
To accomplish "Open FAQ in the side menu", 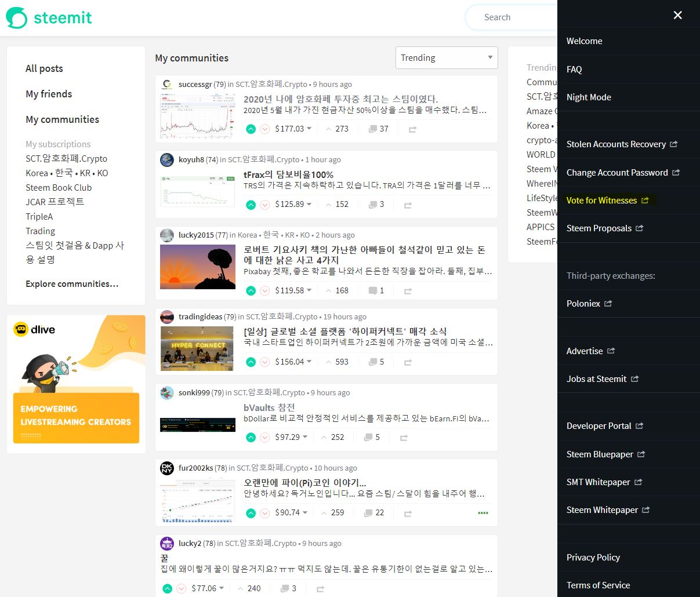I will (x=574, y=69).
